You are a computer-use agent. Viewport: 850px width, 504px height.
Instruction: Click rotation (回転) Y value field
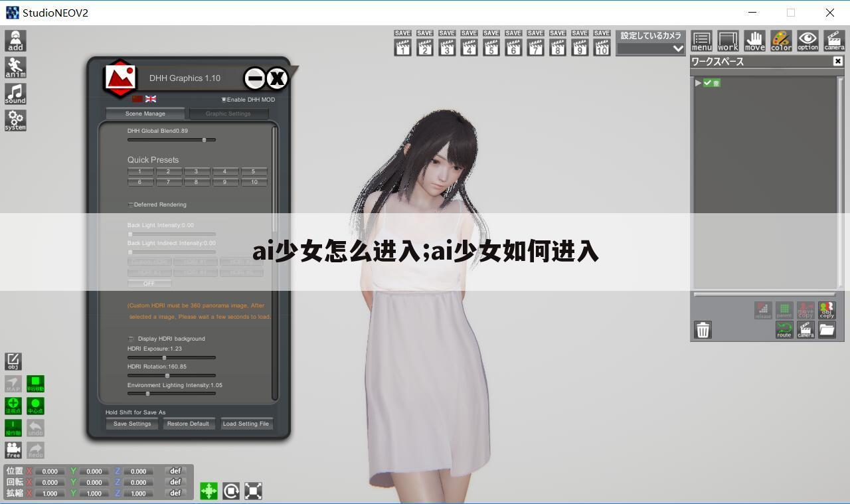pos(94,482)
